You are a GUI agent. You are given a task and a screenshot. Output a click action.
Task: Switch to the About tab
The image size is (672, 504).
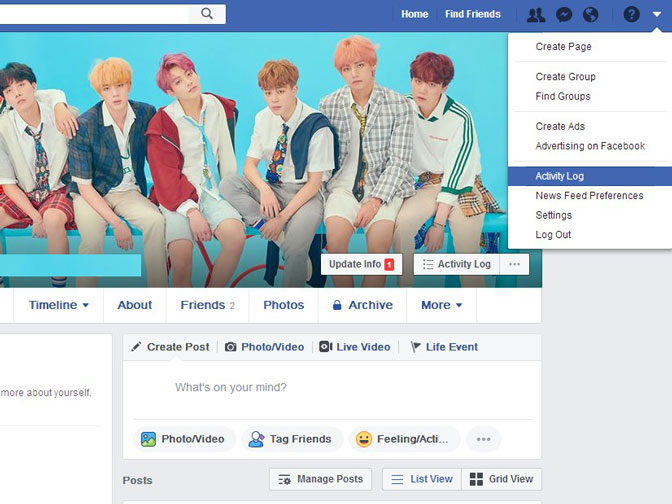(x=135, y=305)
